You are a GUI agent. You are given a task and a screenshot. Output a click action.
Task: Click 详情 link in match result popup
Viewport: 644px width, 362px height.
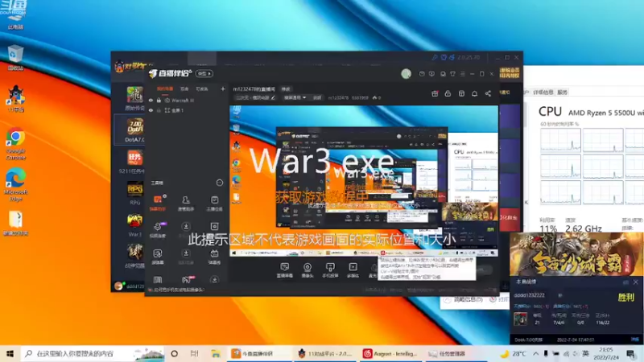tap(635, 339)
